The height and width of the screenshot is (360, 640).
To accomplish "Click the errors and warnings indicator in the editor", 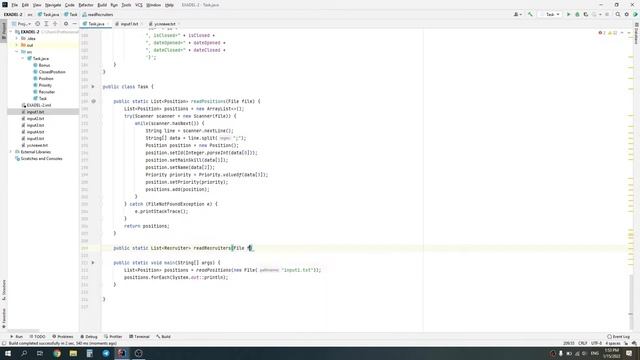I will coord(608,33).
